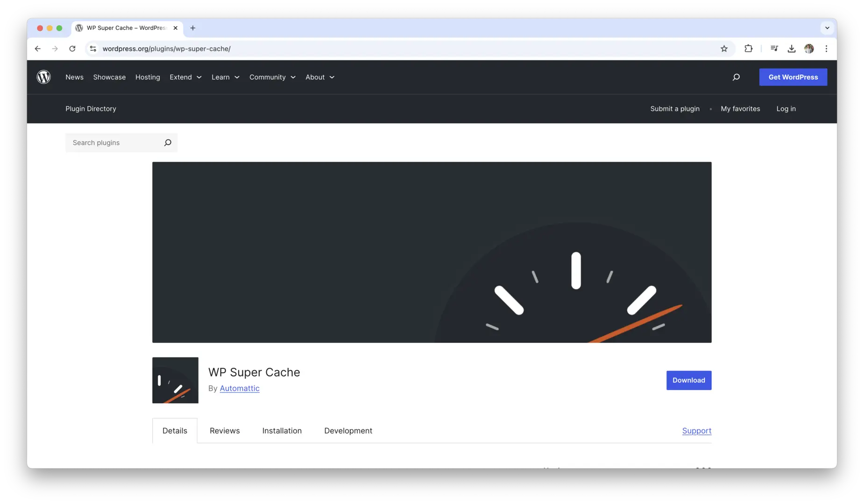This screenshot has width=864, height=504.
Task: Click the search icon in plugin search field
Action: pos(167,142)
